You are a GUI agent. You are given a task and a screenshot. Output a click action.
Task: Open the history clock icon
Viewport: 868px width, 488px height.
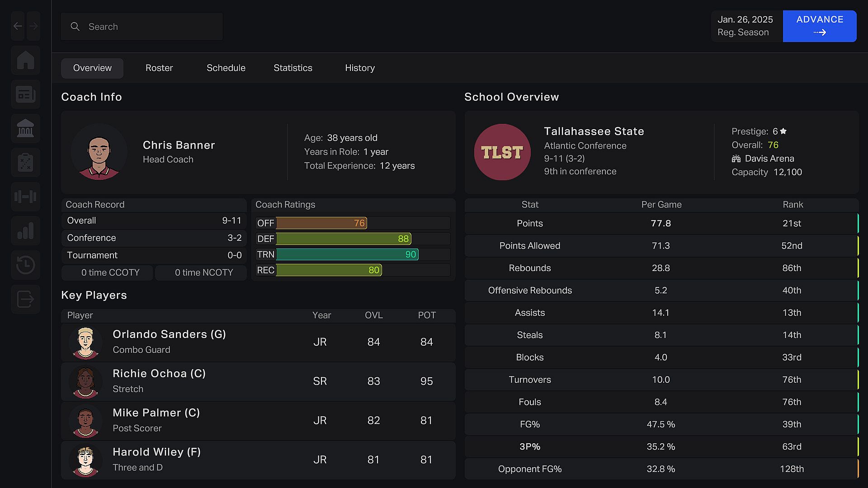pyautogui.click(x=26, y=265)
